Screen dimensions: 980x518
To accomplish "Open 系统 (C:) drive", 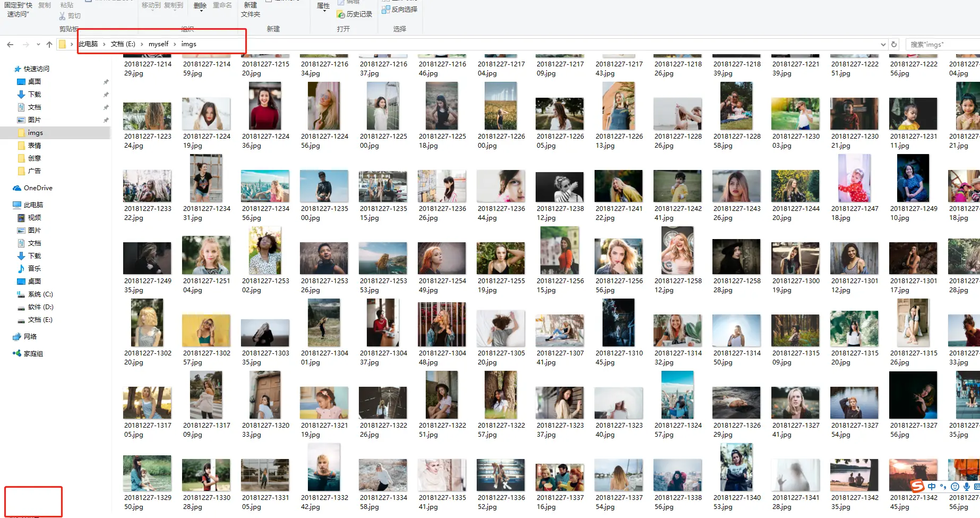I will pyautogui.click(x=35, y=294).
